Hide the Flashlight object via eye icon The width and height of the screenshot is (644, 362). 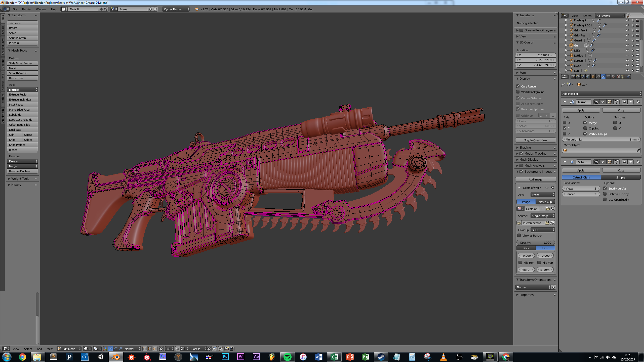627,20
